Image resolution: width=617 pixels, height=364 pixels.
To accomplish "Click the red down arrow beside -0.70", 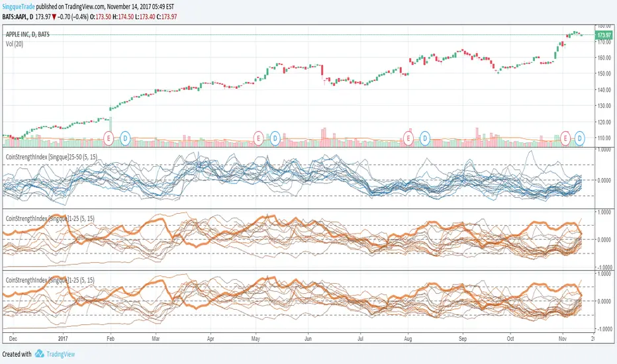I will 54,17.
